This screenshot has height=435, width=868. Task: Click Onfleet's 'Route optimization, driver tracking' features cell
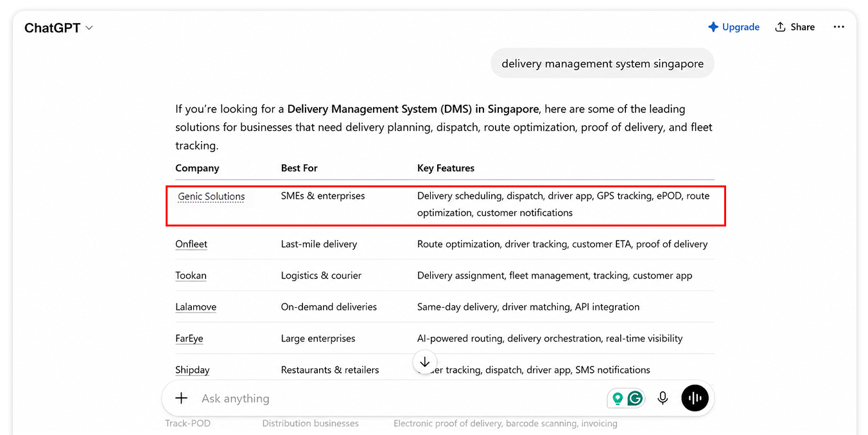[562, 244]
